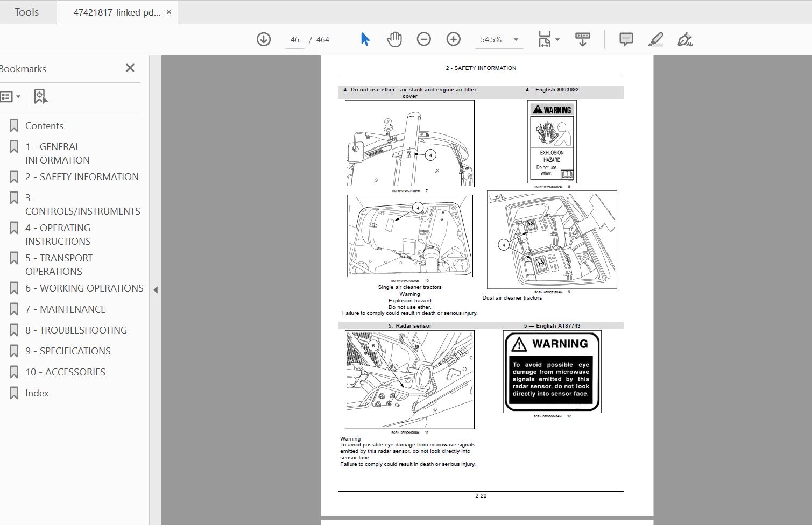Image resolution: width=812 pixels, height=525 pixels.
Task: Open 5 - TRANSPORT OPERATIONS bookmark
Action: 59,265
